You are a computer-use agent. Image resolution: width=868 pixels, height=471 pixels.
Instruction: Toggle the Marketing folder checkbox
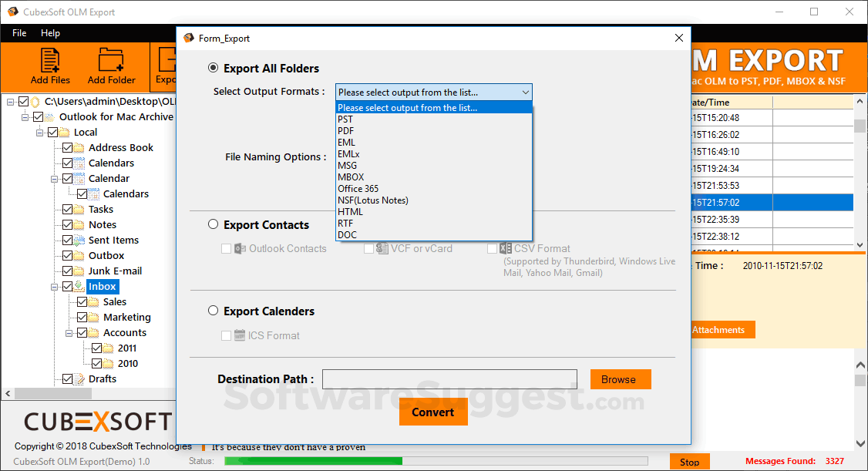point(82,317)
